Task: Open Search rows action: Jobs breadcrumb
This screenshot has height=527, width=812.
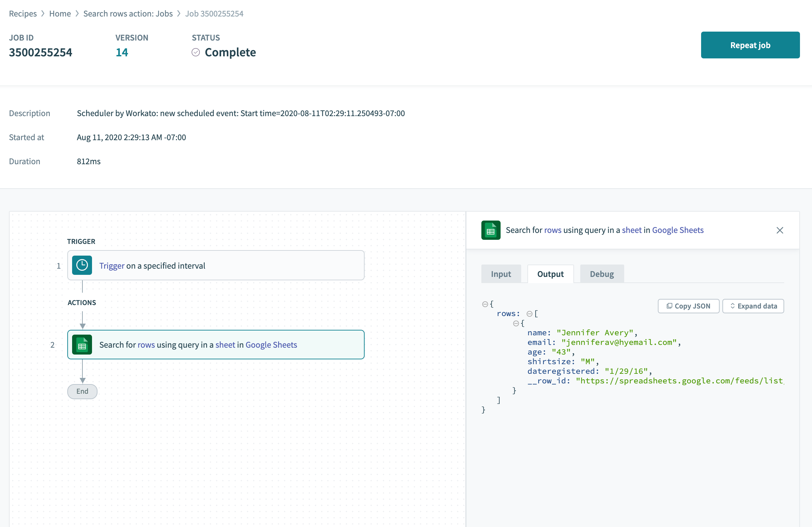Action: (x=128, y=14)
